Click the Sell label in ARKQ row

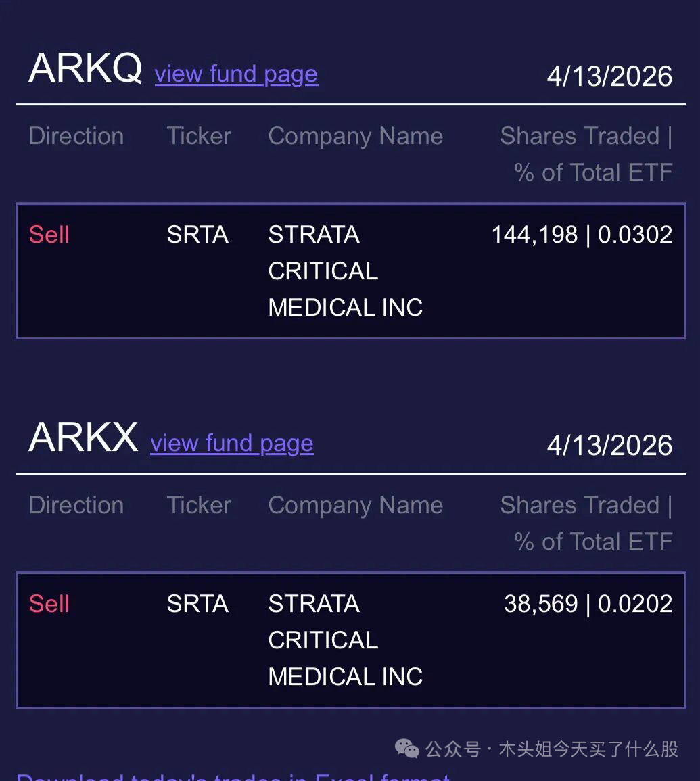(49, 235)
